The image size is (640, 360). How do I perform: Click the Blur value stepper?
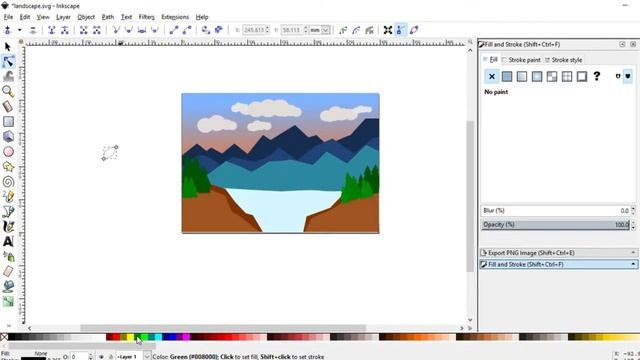tap(633, 211)
